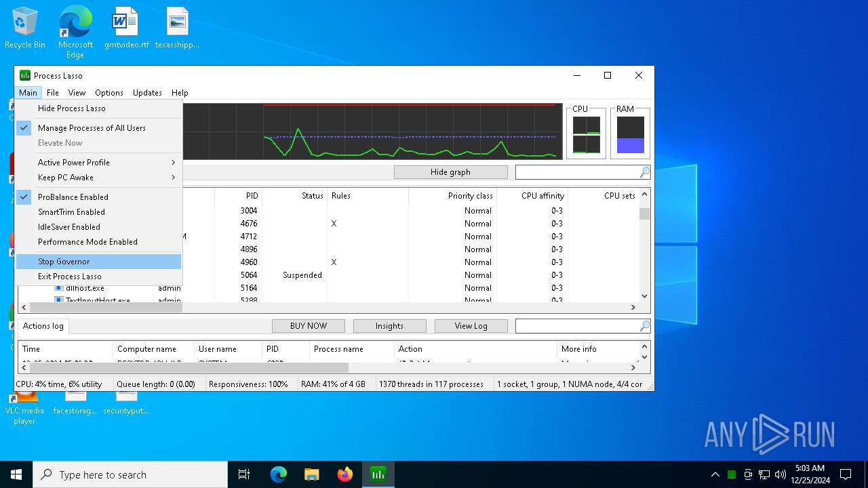Click the Process Lasso taskbar button

(x=378, y=474)
